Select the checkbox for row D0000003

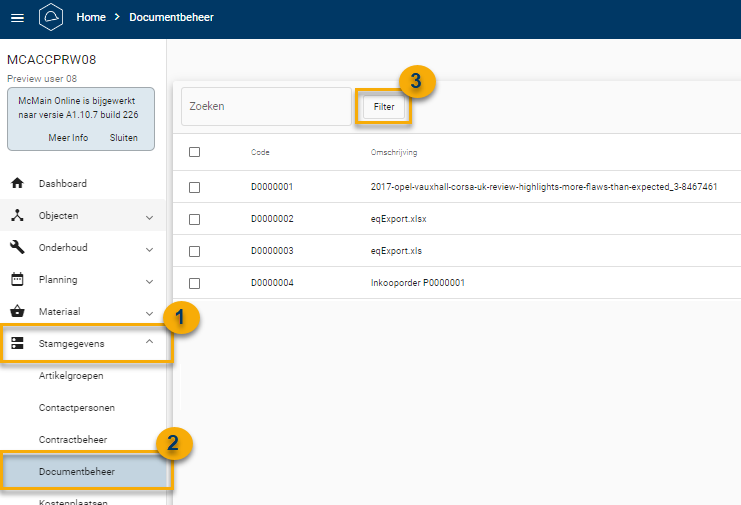(195, 251)
